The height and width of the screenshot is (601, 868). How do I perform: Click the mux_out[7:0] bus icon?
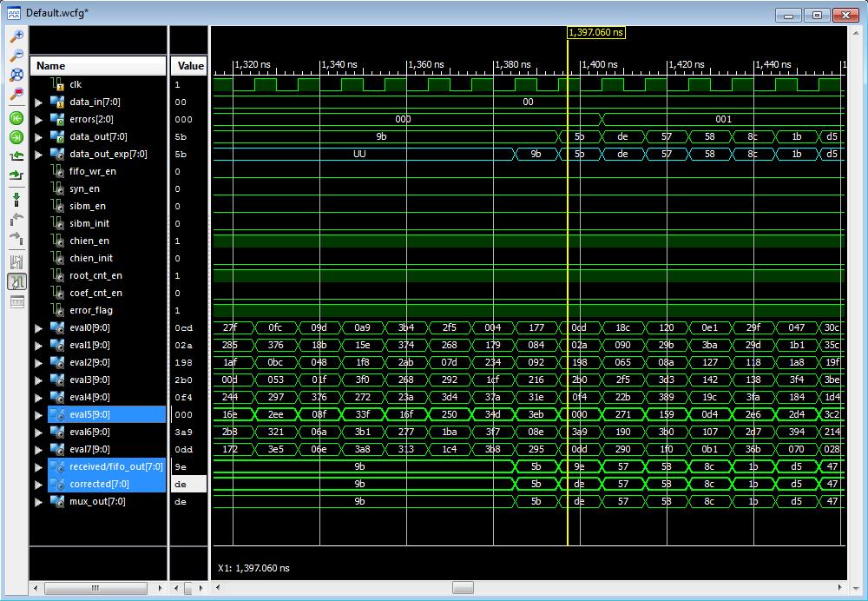57,502
